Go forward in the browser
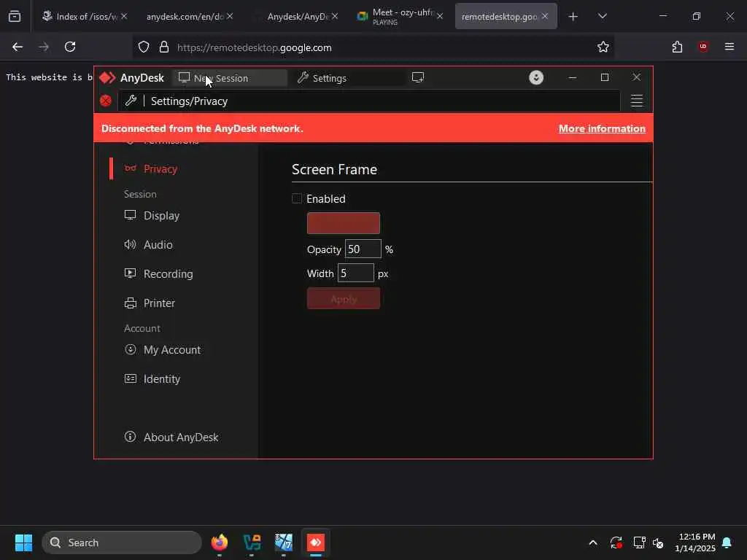747x560 pixels. tap(44, 47)
